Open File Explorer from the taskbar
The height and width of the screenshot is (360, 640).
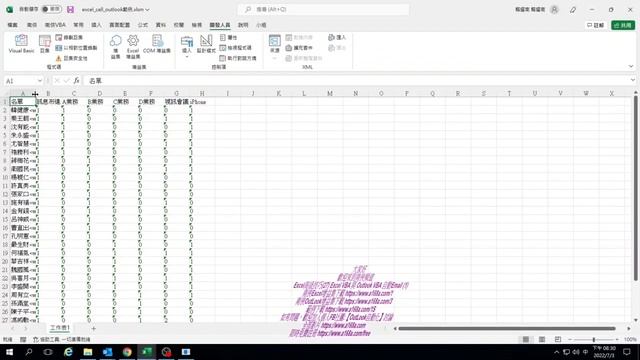[88, 352]
